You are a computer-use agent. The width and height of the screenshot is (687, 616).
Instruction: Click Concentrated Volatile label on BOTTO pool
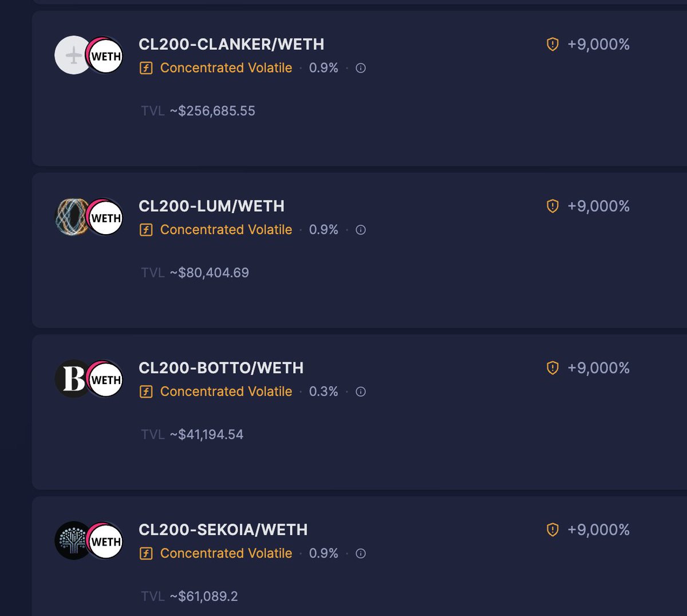point(226,392)
